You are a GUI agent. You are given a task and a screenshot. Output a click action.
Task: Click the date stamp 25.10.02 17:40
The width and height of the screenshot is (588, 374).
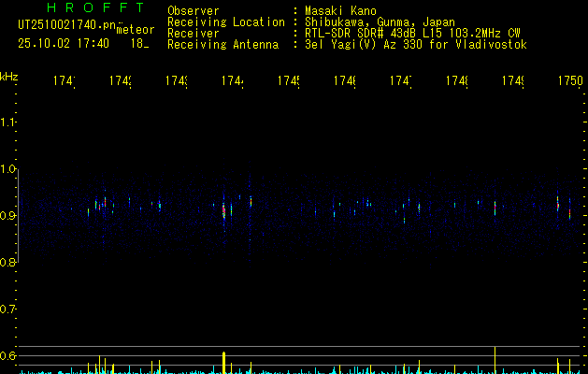64,43
